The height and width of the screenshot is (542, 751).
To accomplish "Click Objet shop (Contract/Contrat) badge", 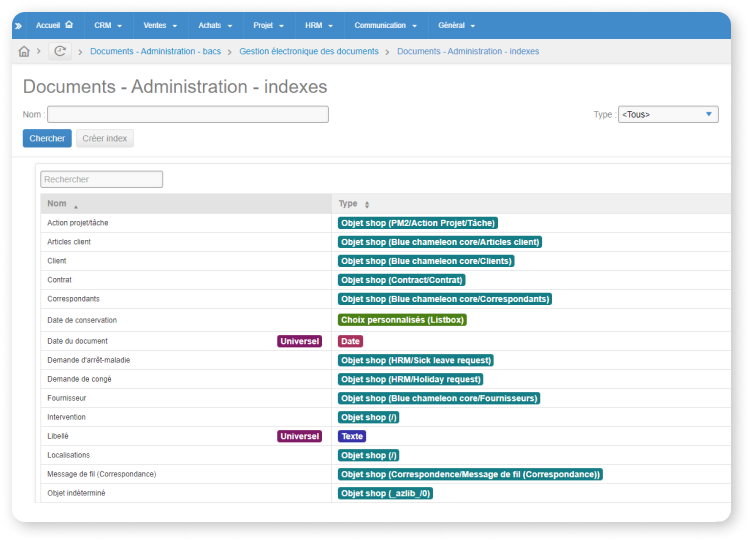I will click(x=402, y=280).
